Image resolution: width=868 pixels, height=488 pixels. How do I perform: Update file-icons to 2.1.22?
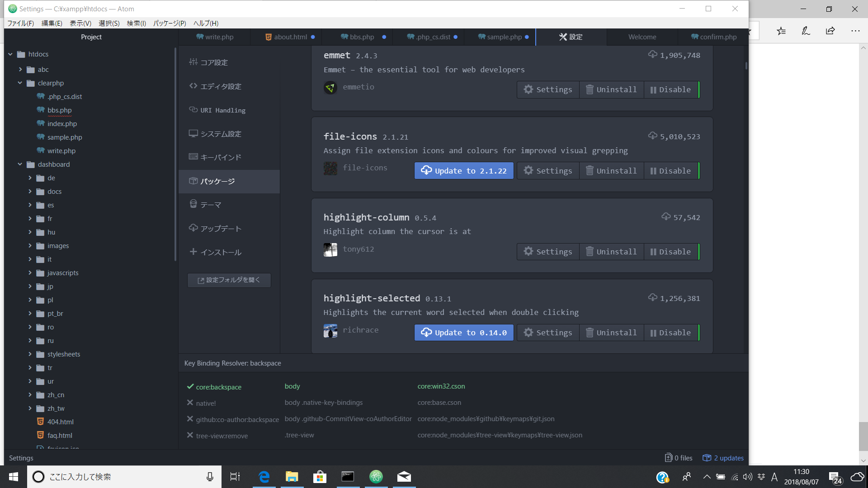point(463,170)
